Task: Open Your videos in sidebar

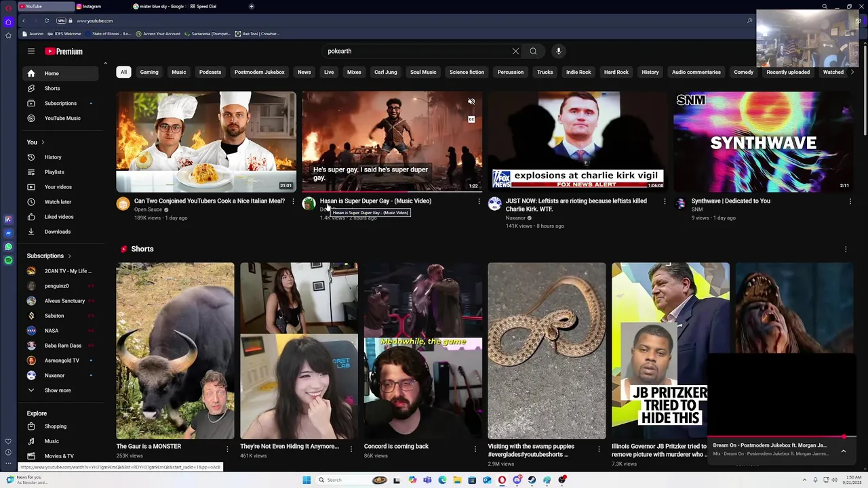Action: (61, 187)
